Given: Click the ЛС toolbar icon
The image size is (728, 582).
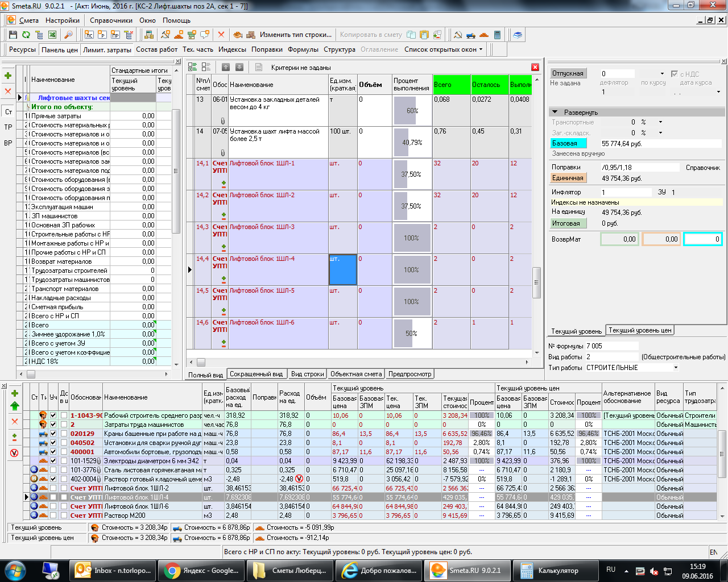Looking at the screenshot, I should click(x=89, y=35).
